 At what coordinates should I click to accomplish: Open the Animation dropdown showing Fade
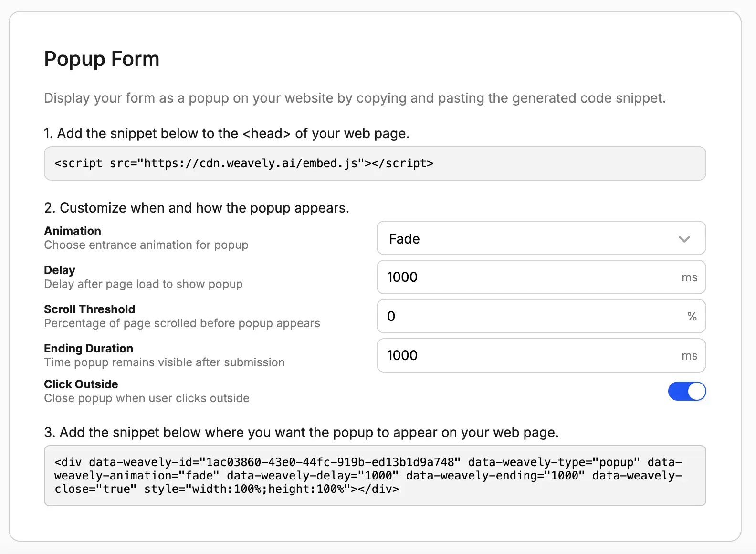tap(541, 238)
